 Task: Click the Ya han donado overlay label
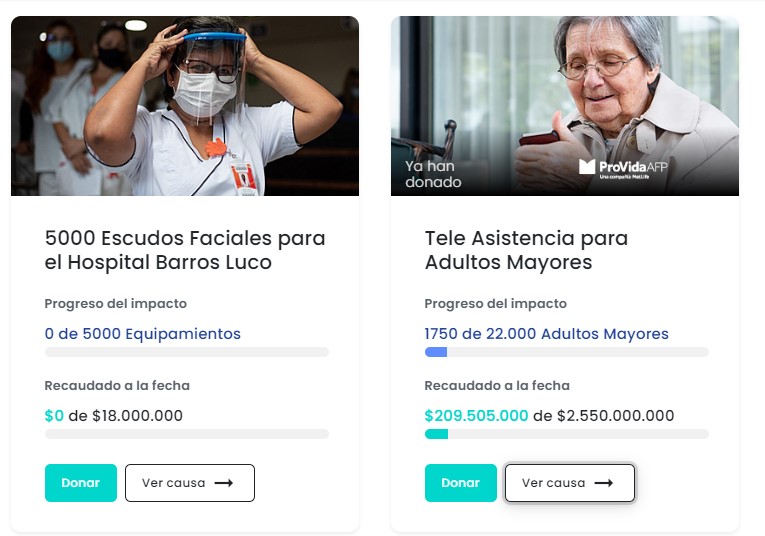(433, 174)
